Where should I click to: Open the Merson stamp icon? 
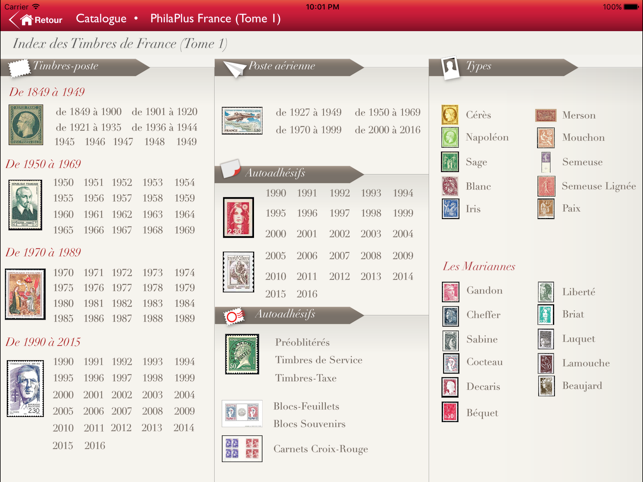[545, 115]
